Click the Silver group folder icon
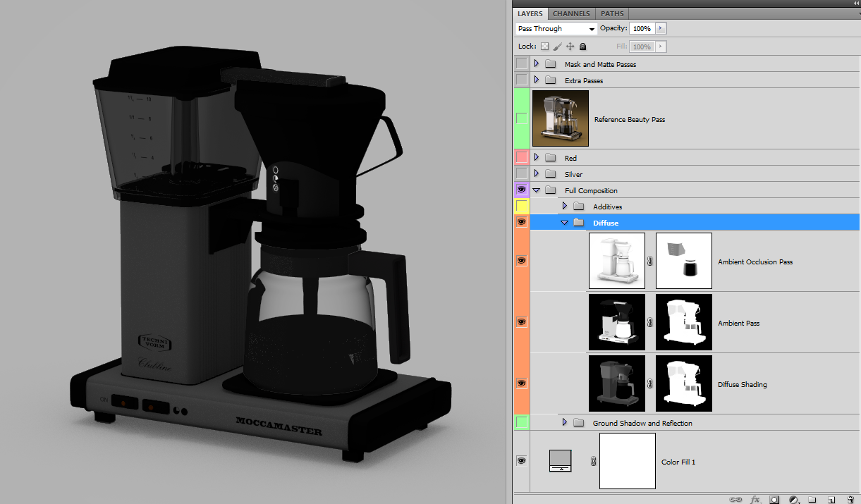This screenshot has height=504, width=861. click(551, 174)
